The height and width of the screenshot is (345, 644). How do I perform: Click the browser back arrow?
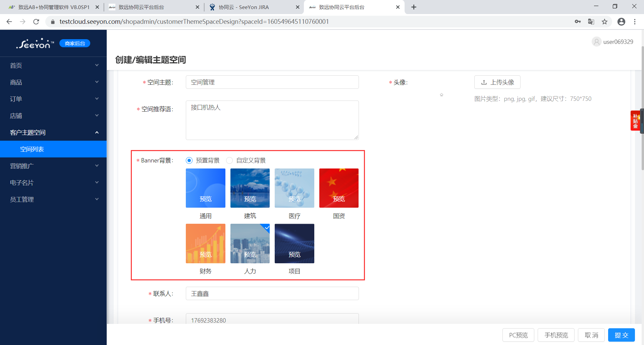pyautogui.click(x=9, y=21)
